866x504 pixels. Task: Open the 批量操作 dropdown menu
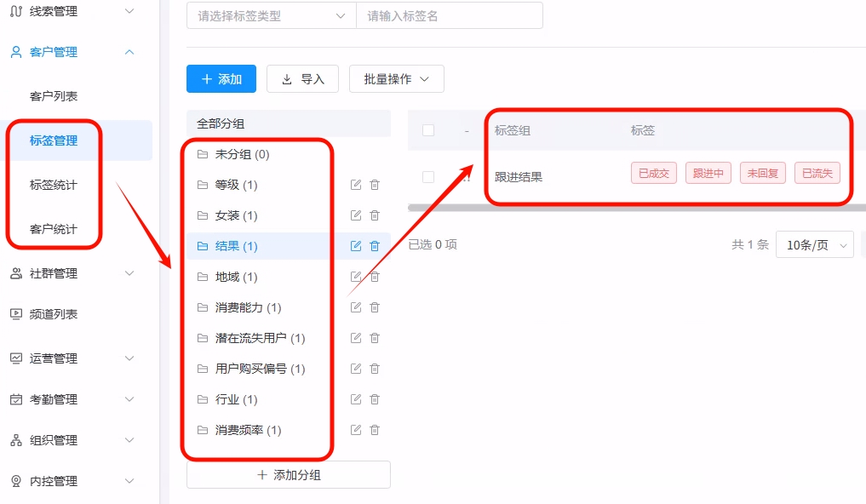coord(396,79)
